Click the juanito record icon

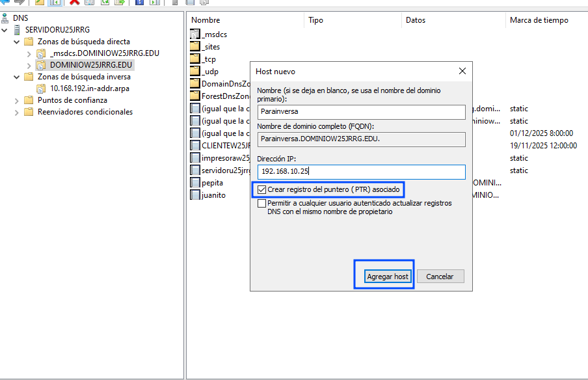195,195
